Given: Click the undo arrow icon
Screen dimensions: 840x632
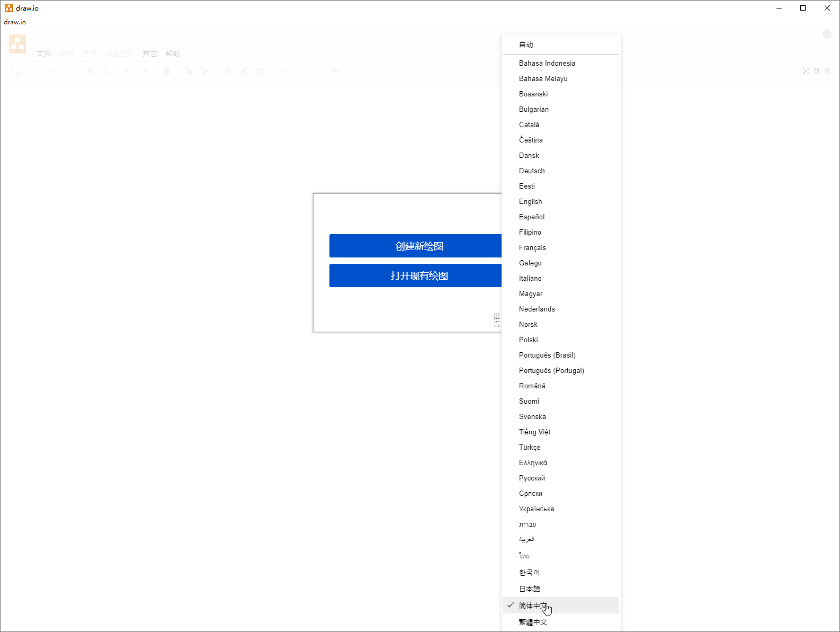Looking at the screenshot, I should click(x=127, y=72).
